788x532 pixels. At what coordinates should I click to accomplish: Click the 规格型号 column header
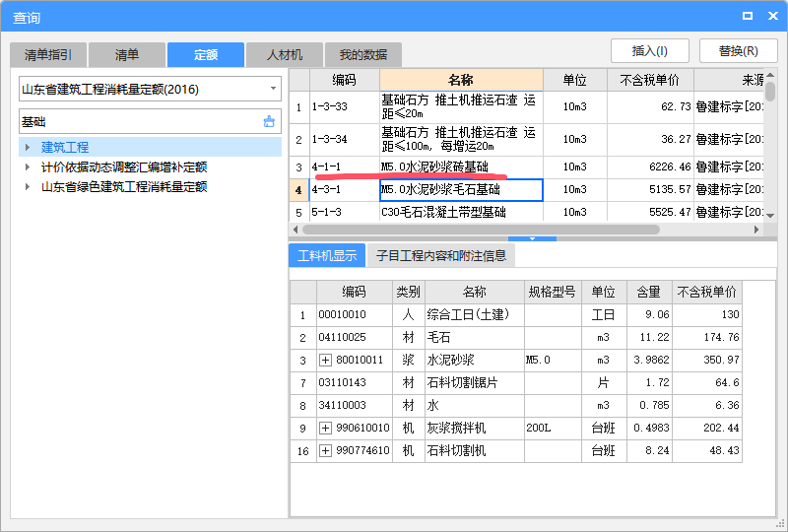553,293
